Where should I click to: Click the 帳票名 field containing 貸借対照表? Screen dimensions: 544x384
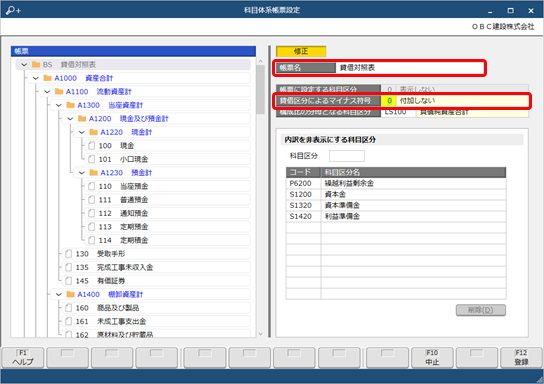(409, 68)
